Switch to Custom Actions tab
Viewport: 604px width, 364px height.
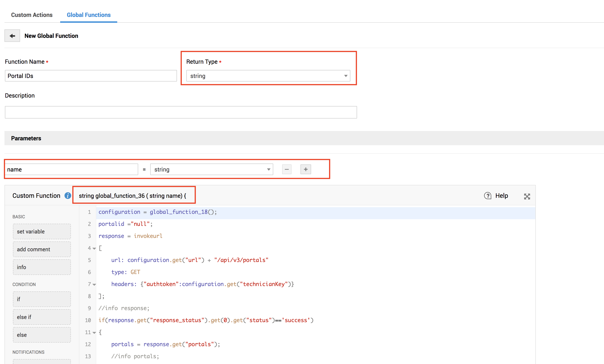pos(32,15)
